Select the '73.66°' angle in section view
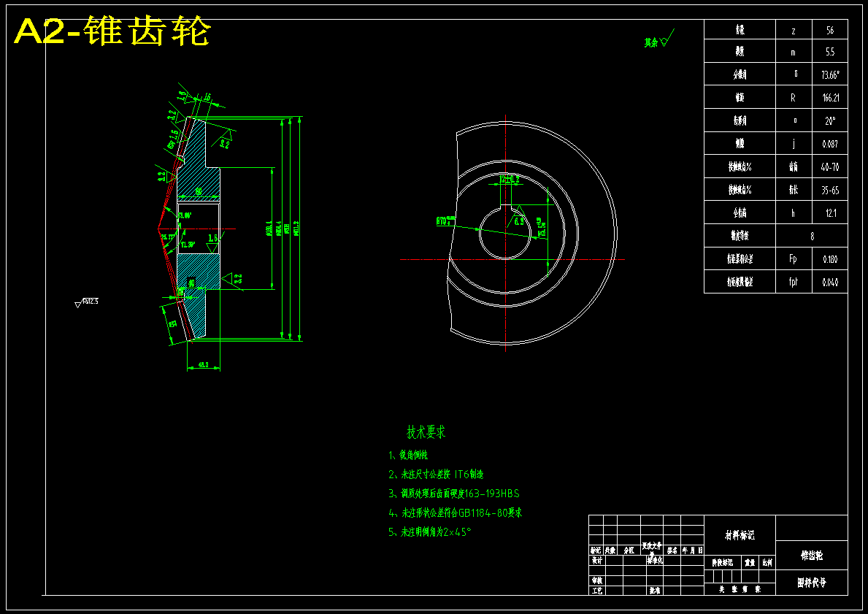The image size is (868, 614). coord(185,215)
